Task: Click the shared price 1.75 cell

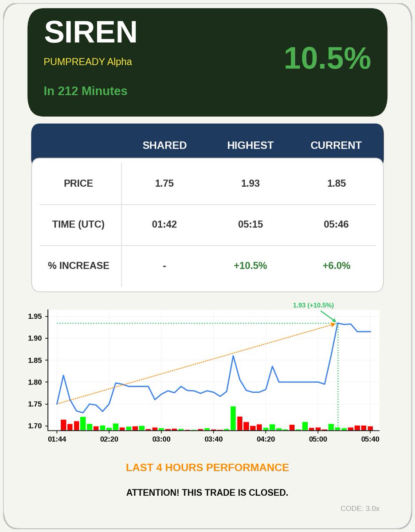Action: pyautogui.click(x=164, y=184)
